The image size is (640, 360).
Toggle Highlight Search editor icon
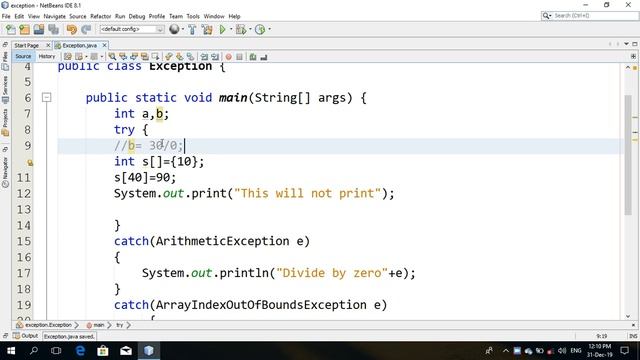pyautogui.click(x=144, y=57)
